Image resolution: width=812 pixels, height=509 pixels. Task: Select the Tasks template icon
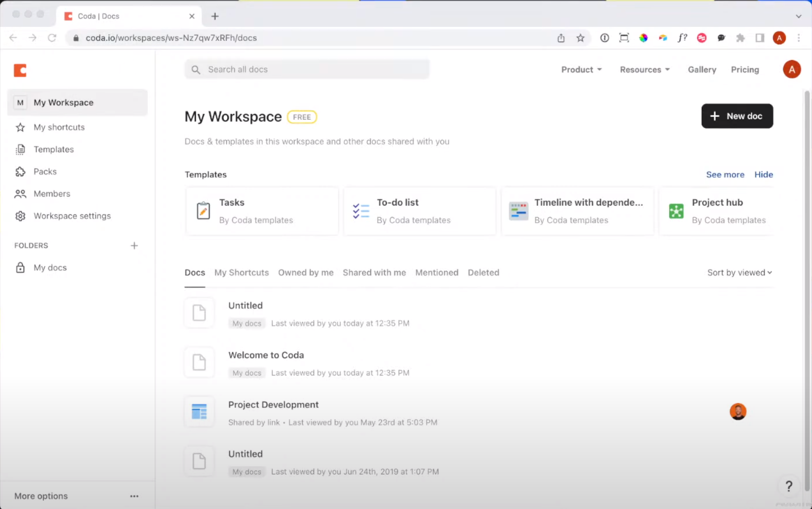[203, 210]
